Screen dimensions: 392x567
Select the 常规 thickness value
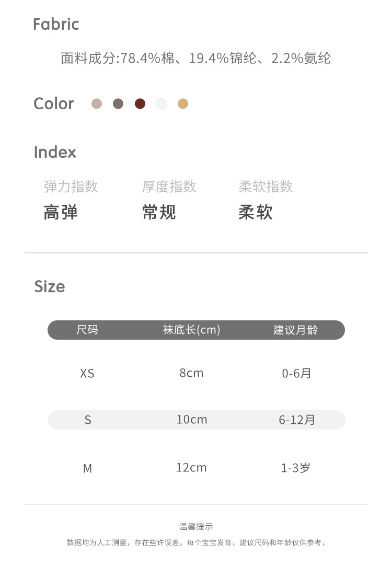pos(159,213)
